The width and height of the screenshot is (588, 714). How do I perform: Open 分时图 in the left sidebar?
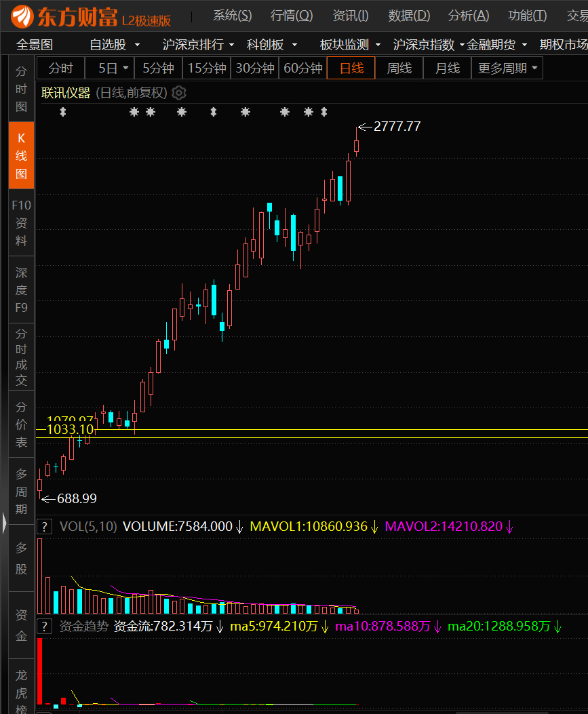[22, 89]
